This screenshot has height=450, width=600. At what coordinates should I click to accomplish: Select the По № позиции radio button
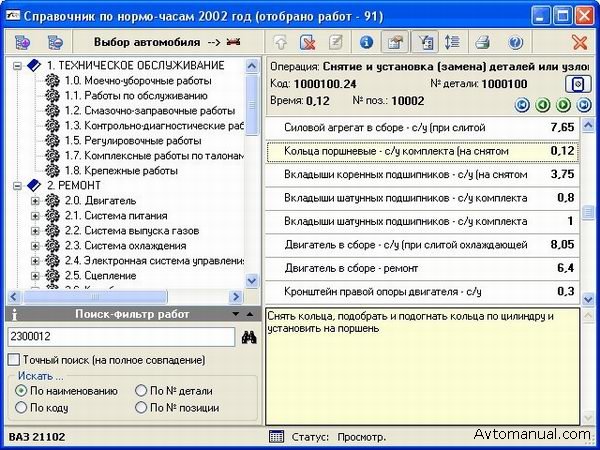pyautogui.click(x=141, y=407)
